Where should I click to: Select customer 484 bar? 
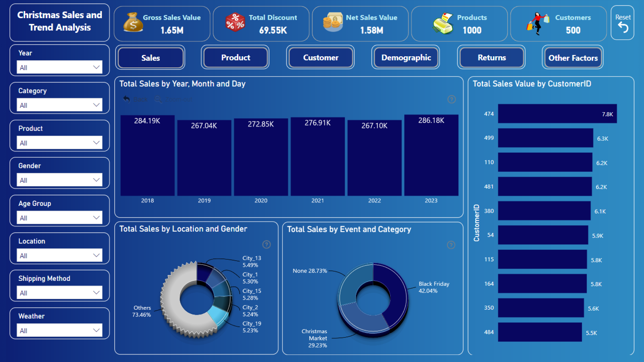pos(540,332)
